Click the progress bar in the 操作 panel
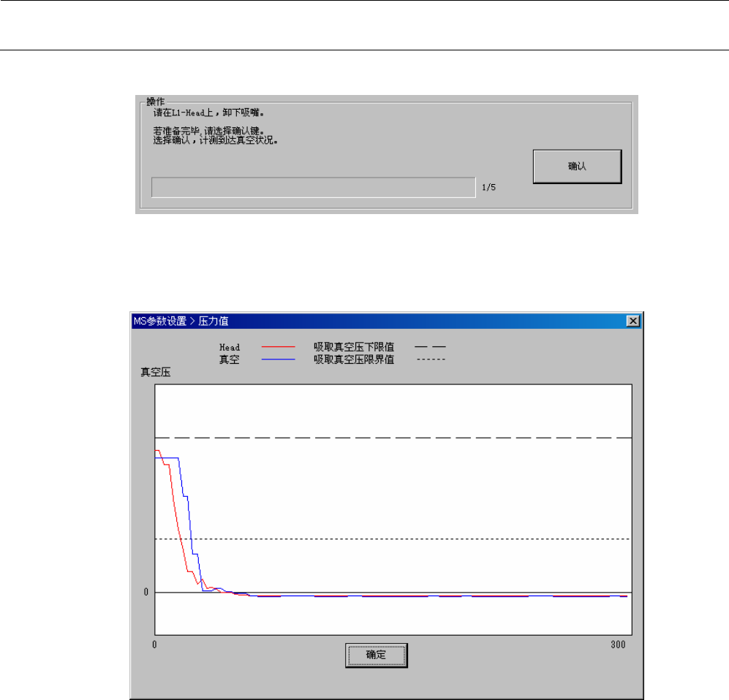The height and width of the screenshot is (700, 729). click(314, 187)
